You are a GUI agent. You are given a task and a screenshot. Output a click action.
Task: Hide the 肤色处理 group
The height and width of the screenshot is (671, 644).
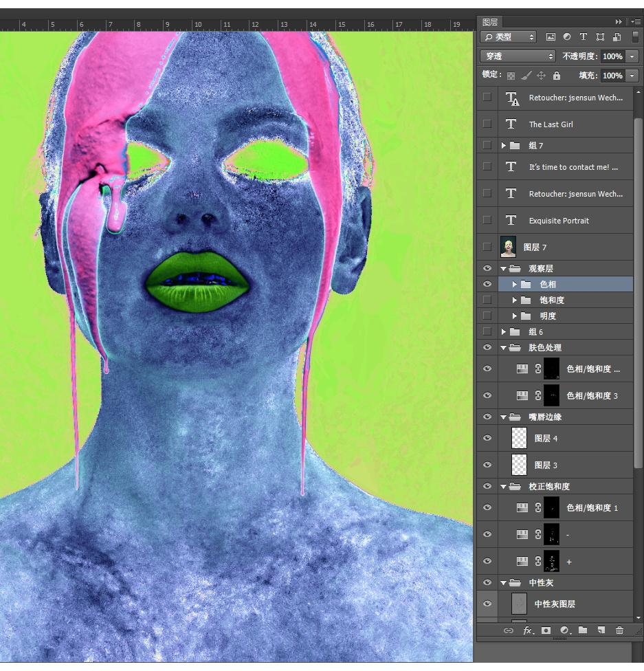[x=487, y=347]
